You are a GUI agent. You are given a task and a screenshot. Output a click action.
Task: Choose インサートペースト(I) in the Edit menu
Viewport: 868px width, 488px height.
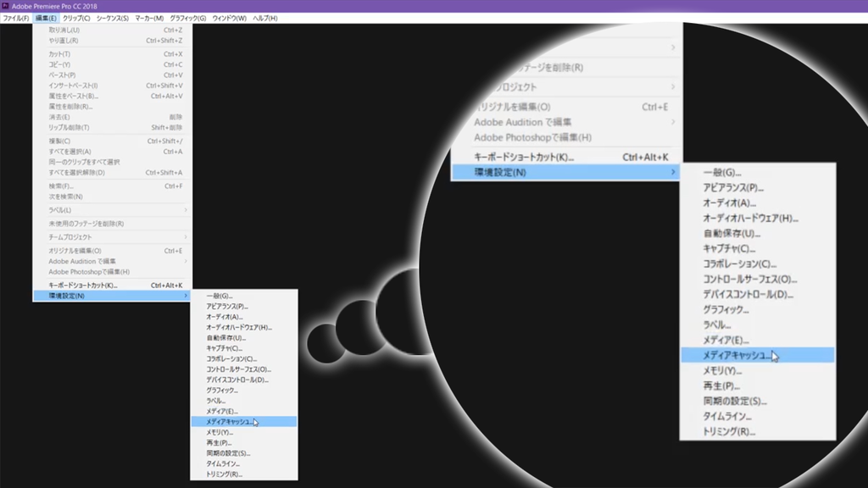point(113,86)
